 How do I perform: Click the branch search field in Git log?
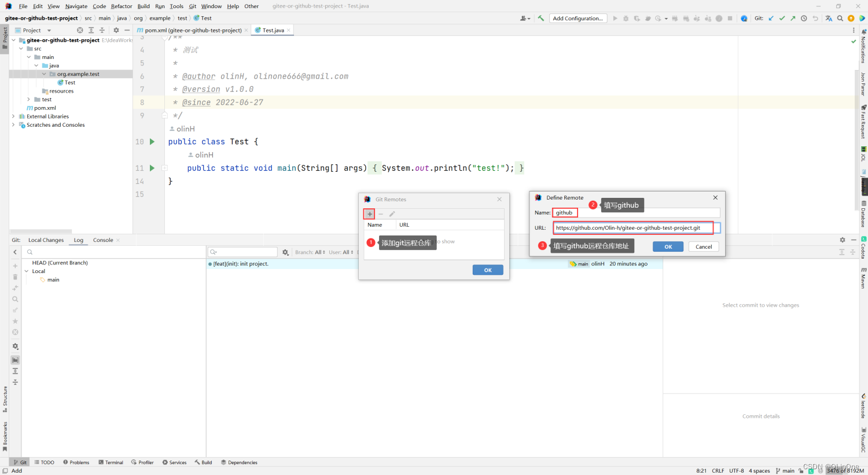[113, 252]
